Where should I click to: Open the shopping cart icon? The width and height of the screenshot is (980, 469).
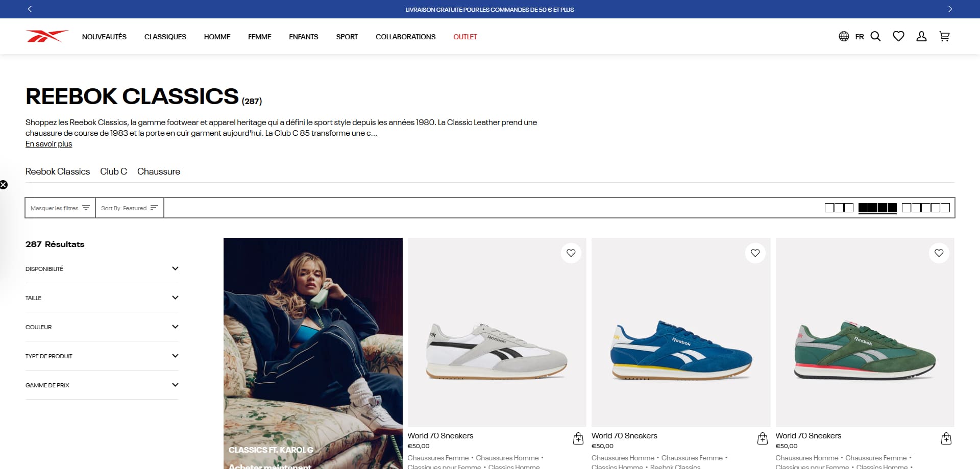click(x=944, y=36)
